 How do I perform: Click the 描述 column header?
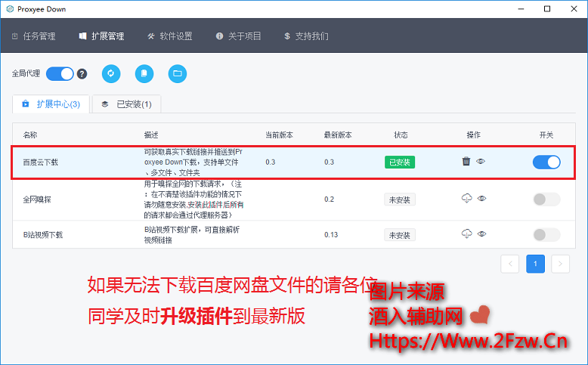151,135
